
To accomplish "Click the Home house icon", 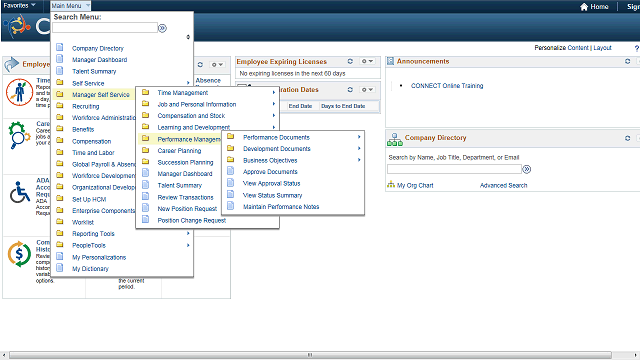I will point(584,7).
